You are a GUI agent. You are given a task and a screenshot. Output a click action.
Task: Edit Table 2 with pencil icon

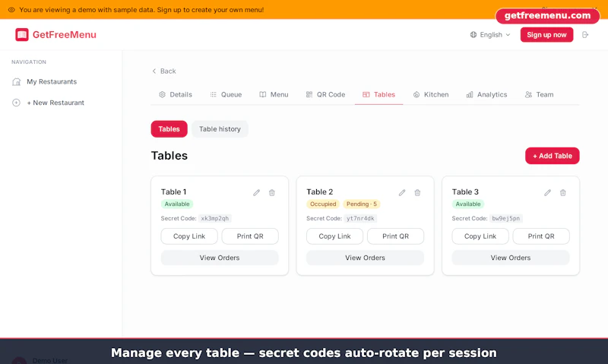[402, 193]
